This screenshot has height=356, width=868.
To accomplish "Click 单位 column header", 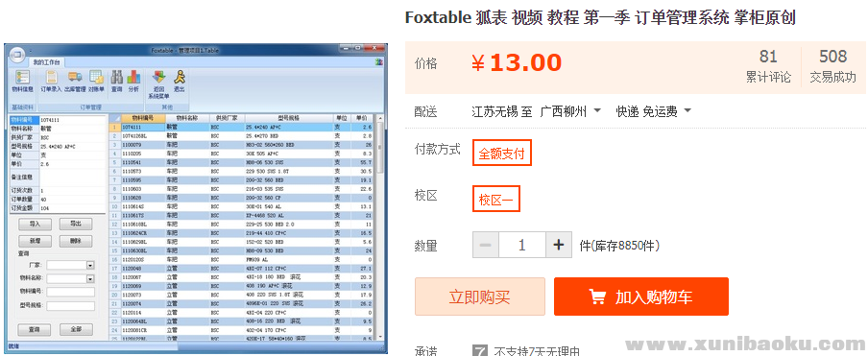I will (x=342, y=118).
